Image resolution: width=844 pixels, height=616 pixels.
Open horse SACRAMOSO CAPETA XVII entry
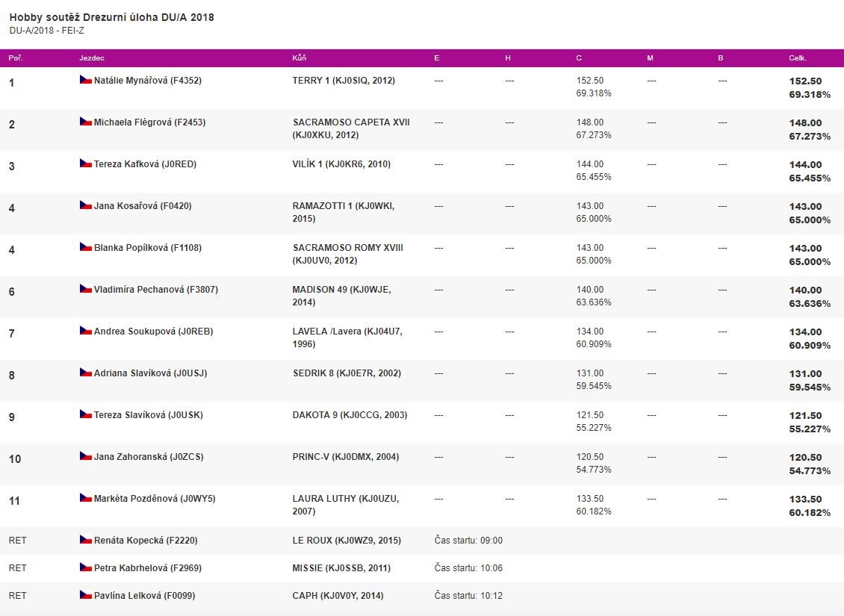coord(351,128)
